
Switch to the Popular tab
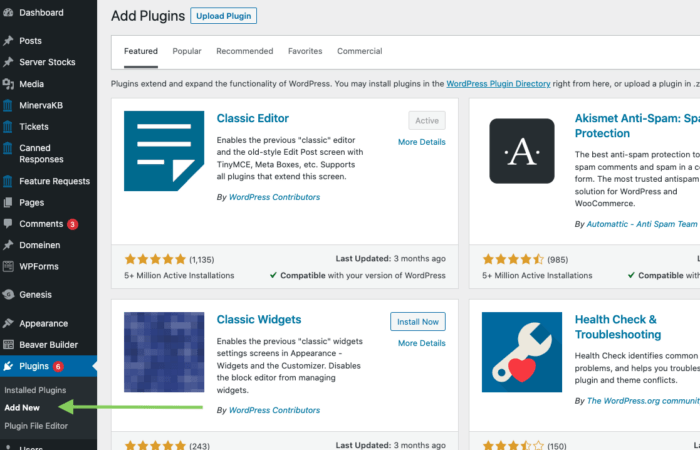click(187, 51)
